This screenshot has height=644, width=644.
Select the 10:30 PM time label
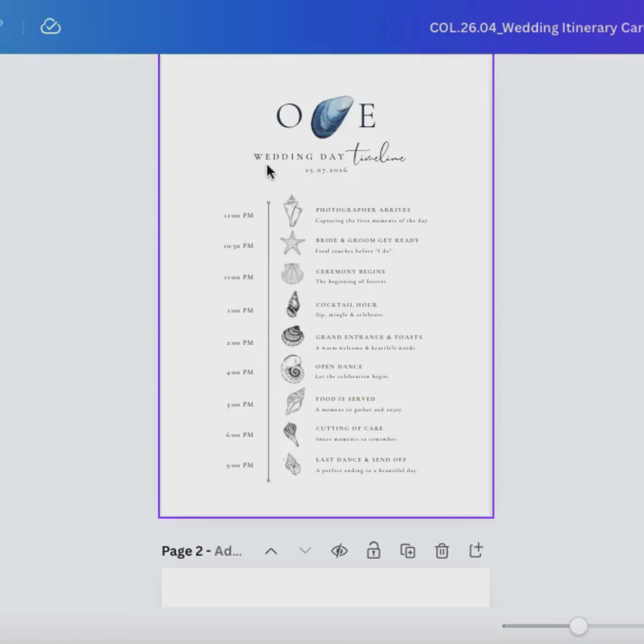click(239, 246)
